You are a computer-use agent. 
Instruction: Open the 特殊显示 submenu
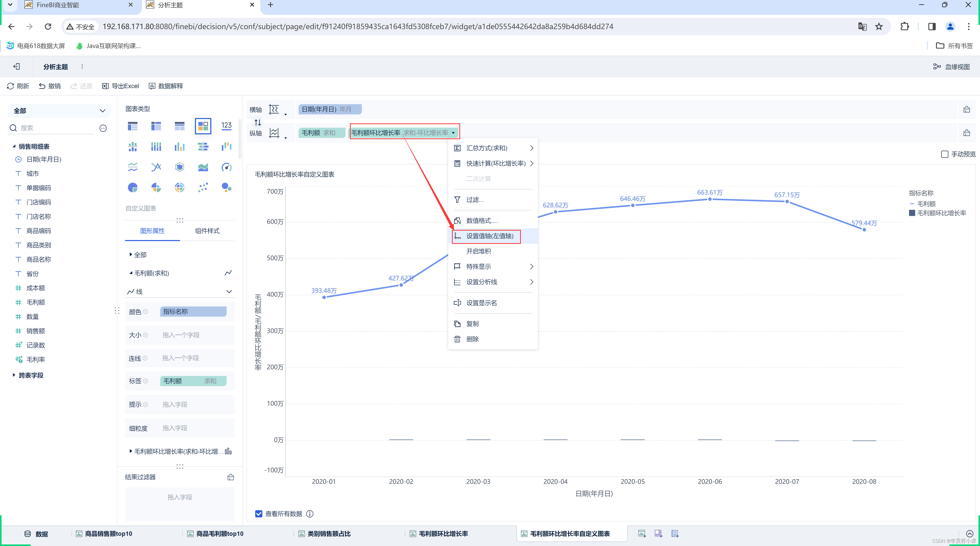(x=493, y=267)
